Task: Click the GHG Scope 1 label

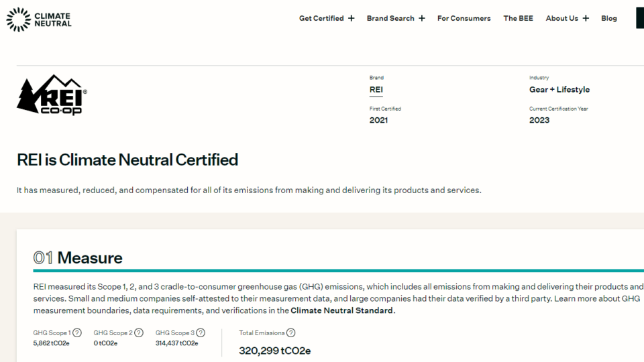Action: coord(52,333)
